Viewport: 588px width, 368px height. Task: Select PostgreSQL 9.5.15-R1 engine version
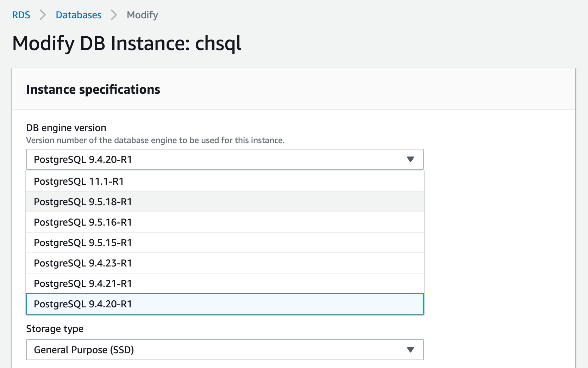point(83,243)
